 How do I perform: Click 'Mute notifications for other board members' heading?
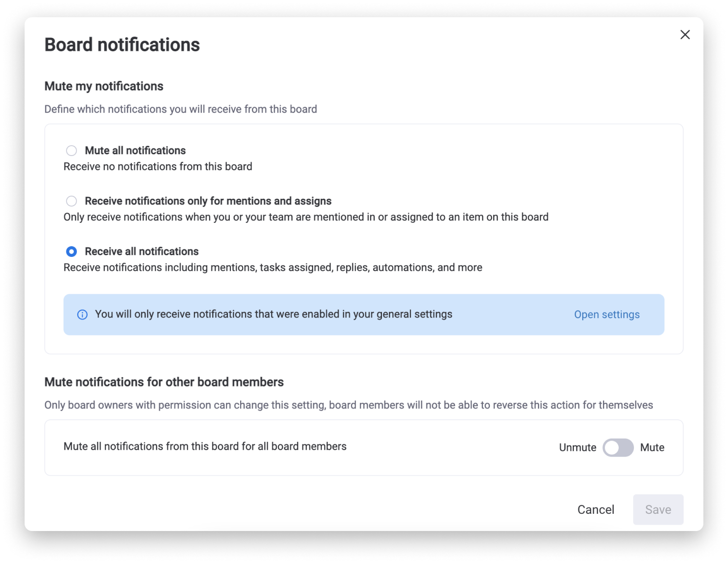tap(164, 382)
